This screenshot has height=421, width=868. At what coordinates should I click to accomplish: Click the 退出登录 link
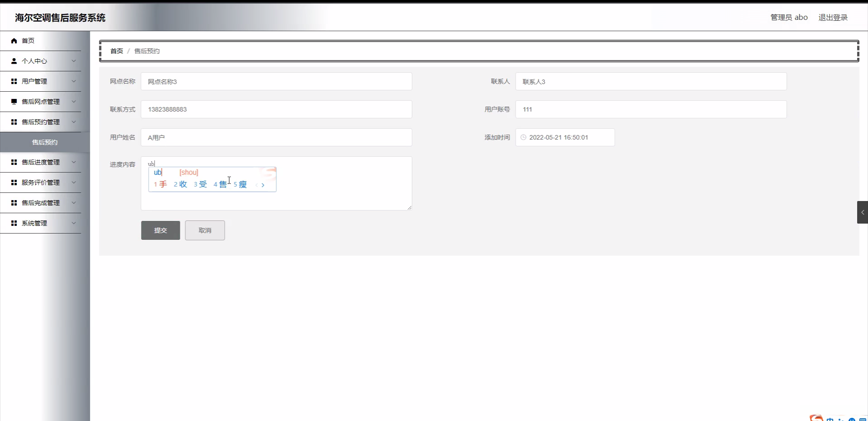(833, 18)
